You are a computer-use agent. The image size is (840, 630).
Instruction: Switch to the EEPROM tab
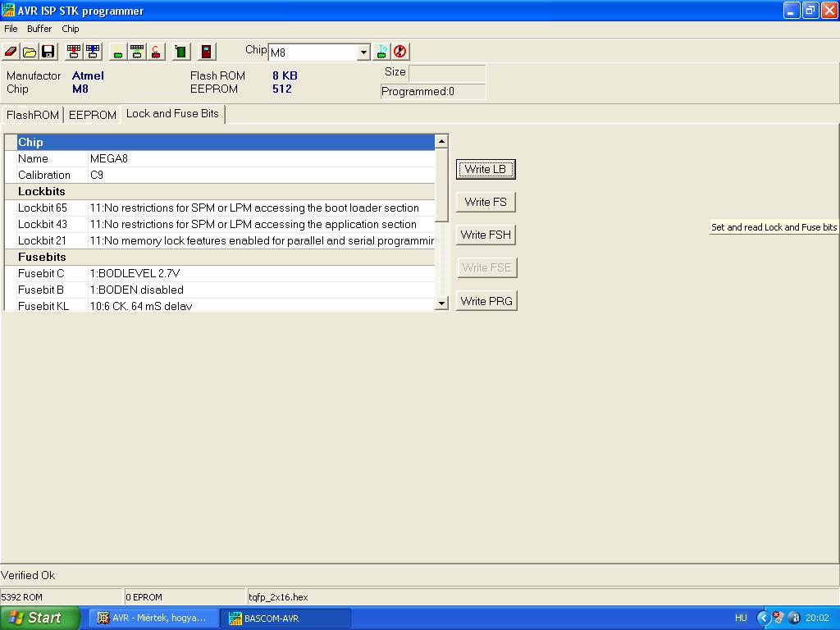point(92,115)
